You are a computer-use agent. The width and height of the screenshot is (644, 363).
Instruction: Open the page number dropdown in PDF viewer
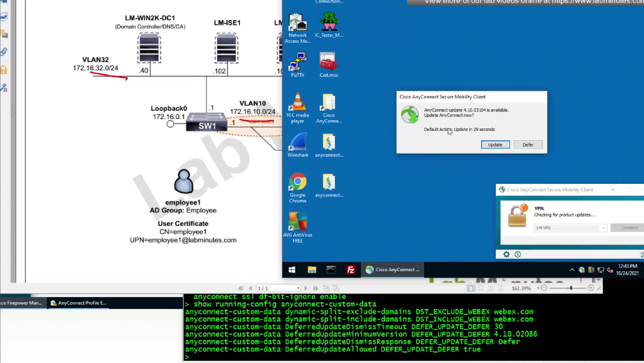point(298,288)
